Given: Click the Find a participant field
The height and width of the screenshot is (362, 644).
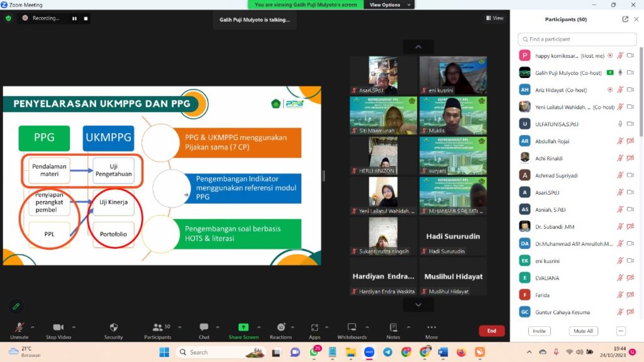Looking at the screenshot, I should click(x=577, y=39).
